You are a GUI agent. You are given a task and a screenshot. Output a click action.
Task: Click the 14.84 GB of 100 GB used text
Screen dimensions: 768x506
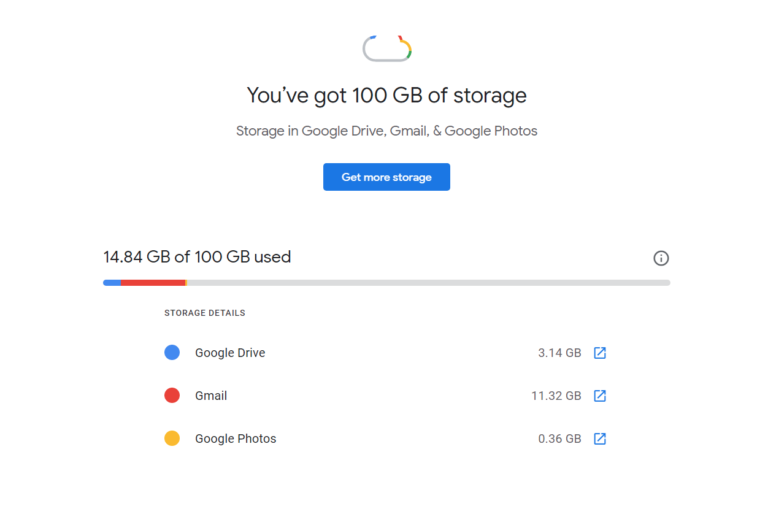(x=197, y=257)
